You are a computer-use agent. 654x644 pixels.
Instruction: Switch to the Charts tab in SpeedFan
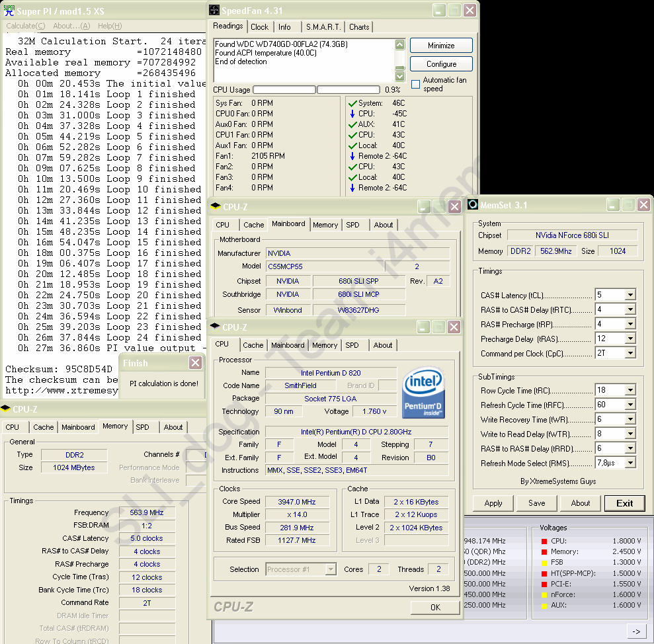click(359, 27)
